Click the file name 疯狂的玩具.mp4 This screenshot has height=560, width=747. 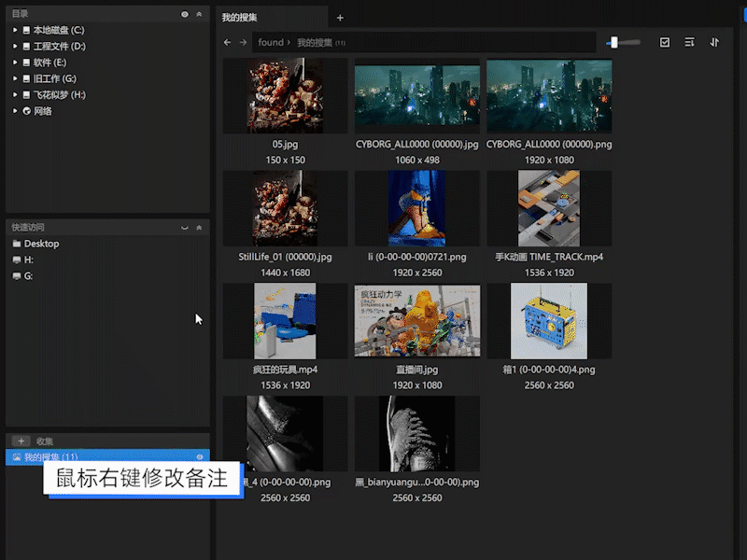285,370
